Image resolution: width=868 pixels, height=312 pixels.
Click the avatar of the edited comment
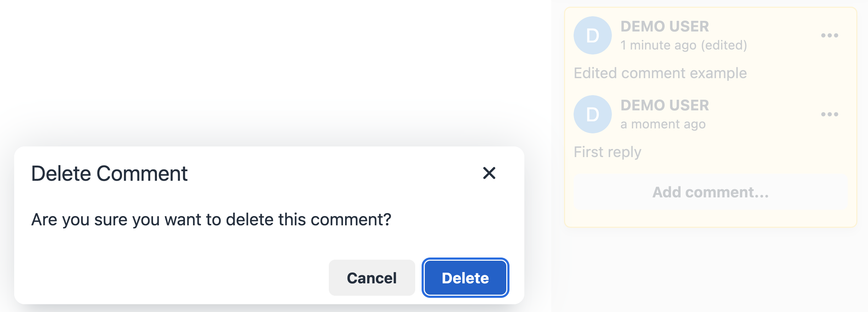click(x=592, y=35)
